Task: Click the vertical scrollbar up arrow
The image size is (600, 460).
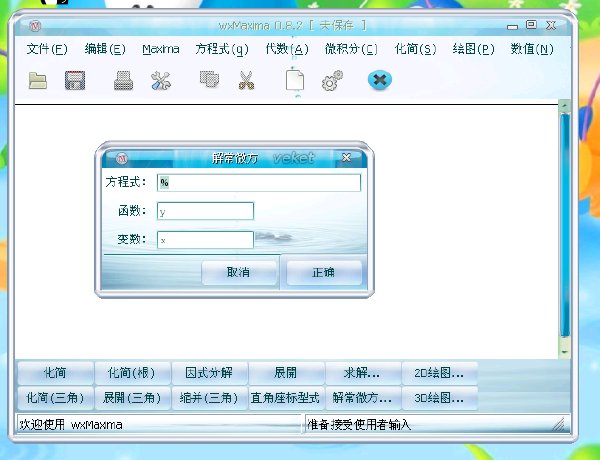Action: (x=565, y=106)
